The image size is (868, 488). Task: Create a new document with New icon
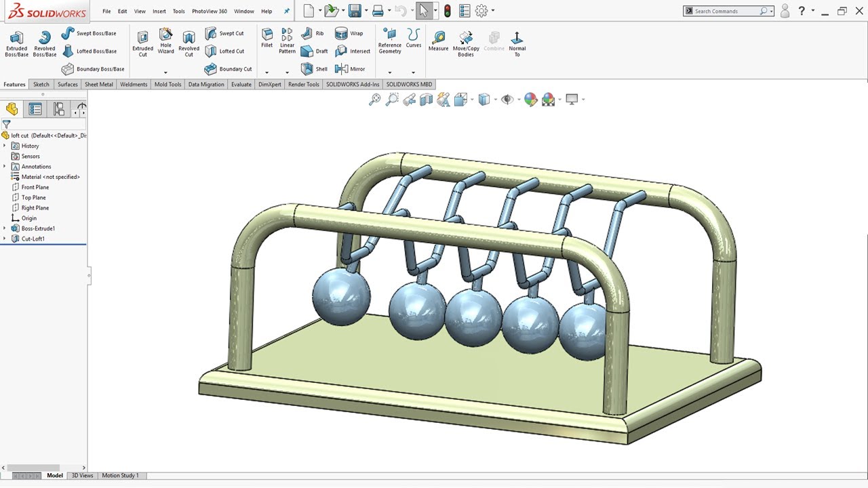309,11
